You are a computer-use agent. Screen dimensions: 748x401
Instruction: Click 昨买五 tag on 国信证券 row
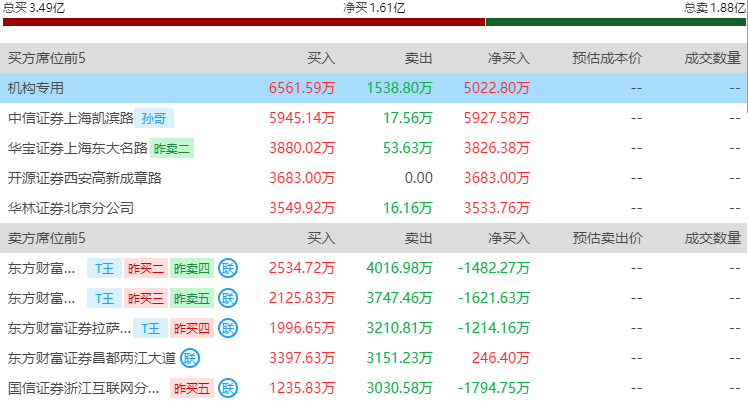[192, 389]
